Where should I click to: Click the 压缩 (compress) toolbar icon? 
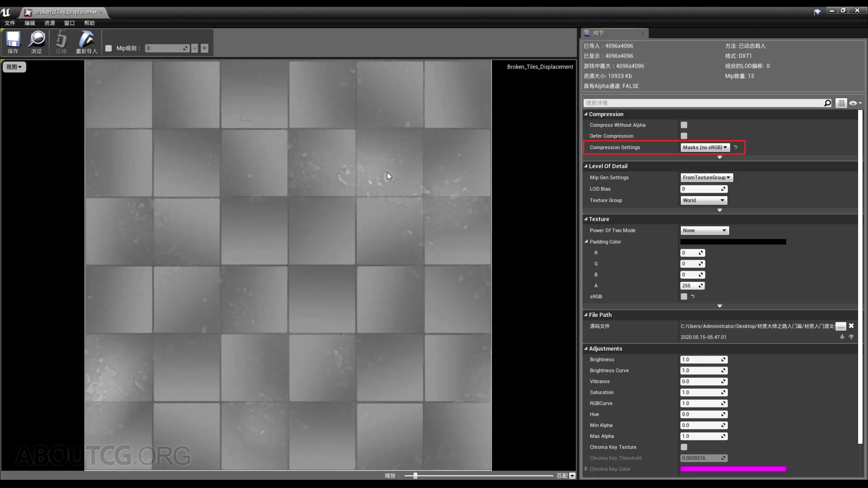click(x=61, y=42)
